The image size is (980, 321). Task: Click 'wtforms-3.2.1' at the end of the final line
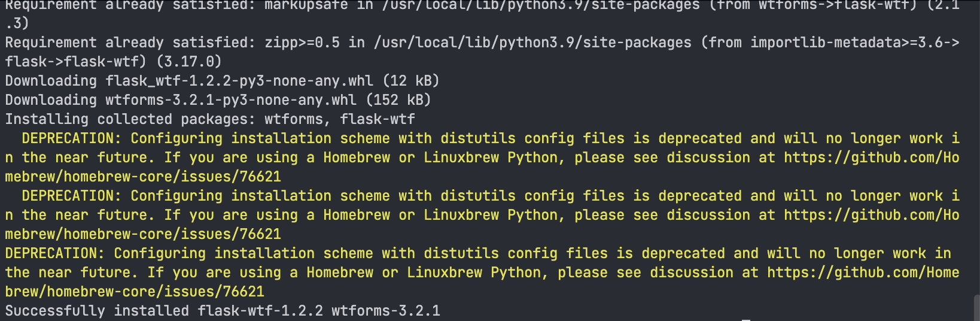386,311
